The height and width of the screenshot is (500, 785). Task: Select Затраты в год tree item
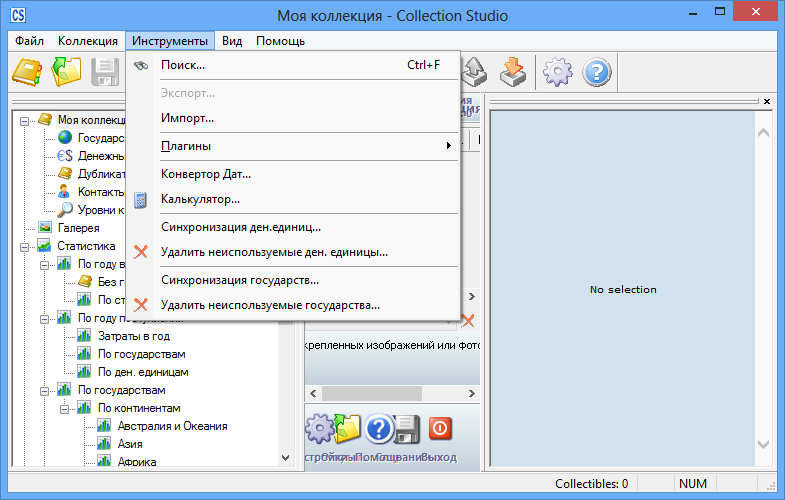point(134,336)
